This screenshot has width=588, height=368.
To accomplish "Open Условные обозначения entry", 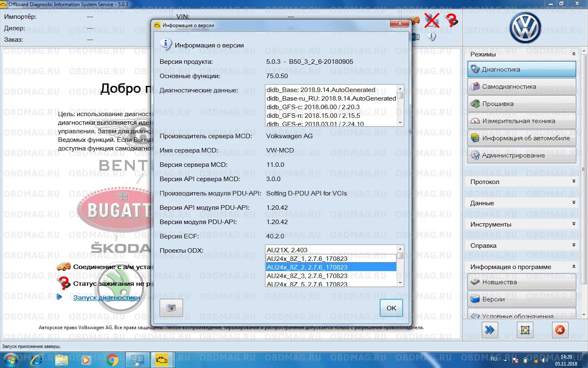I will point(521,314).
